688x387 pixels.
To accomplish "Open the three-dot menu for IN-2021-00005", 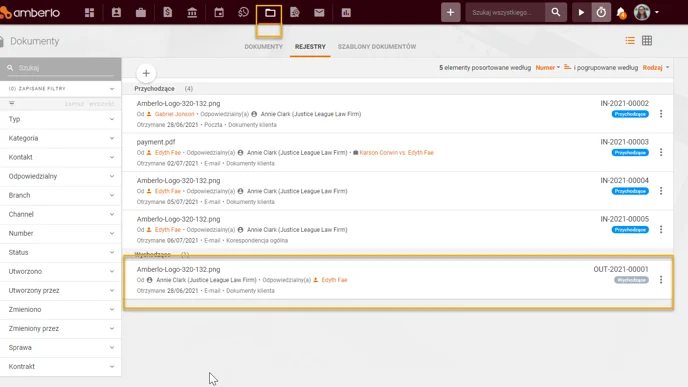I will point(661,230).
